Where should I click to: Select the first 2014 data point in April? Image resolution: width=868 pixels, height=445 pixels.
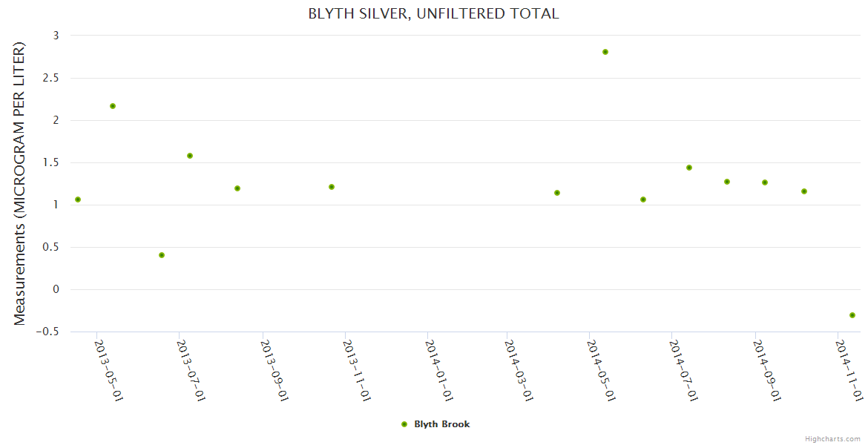pos(557,193)
